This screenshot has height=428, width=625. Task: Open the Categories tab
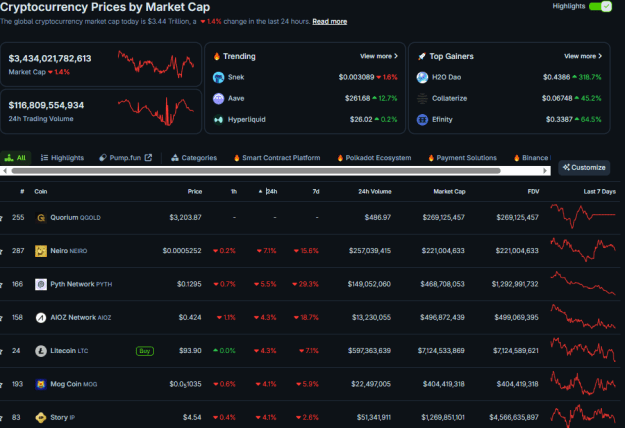pyautogui.click(x=194, y=158)
